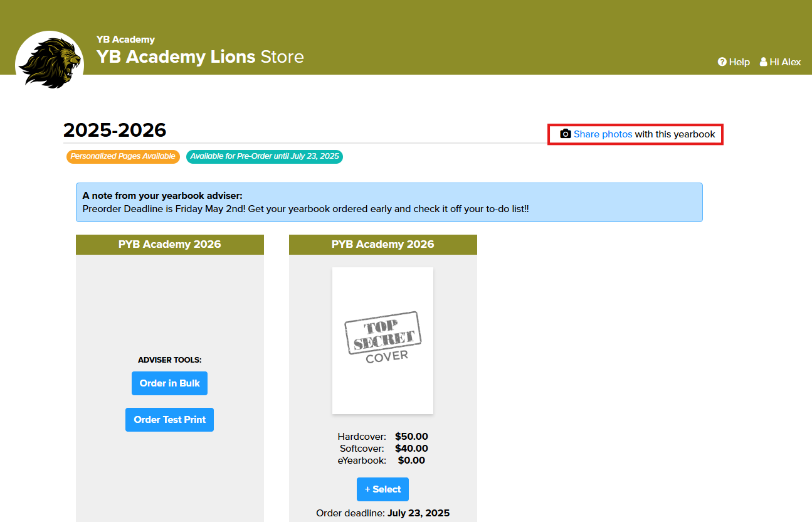
Task: Click the PYB Academy 2026 header above the cover
Action: 383,245
